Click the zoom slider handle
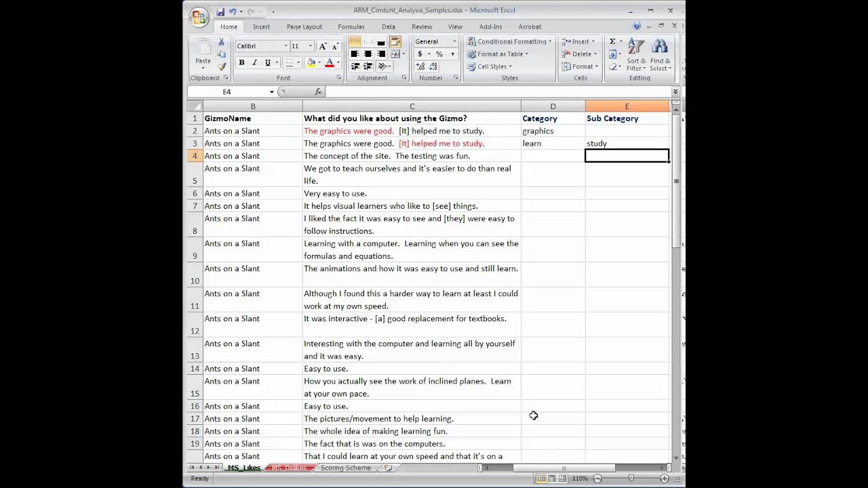This screenshot has width=868, height=488. (x=631, y=479)
